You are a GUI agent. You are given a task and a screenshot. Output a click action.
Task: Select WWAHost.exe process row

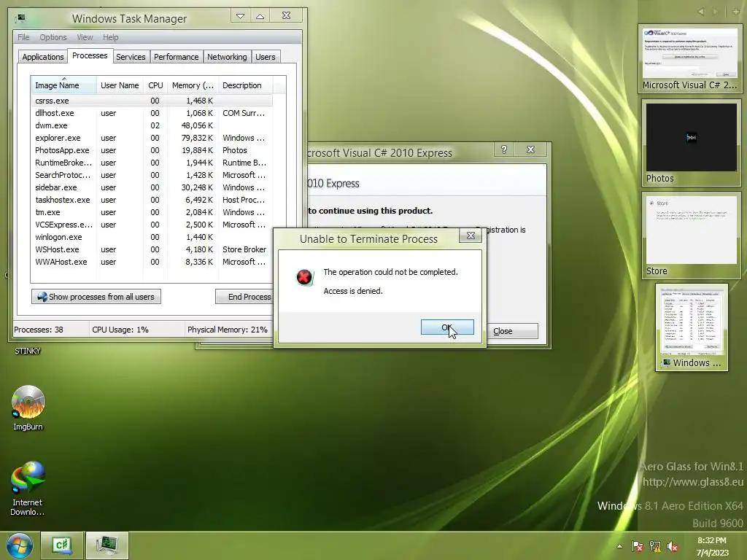152,262
